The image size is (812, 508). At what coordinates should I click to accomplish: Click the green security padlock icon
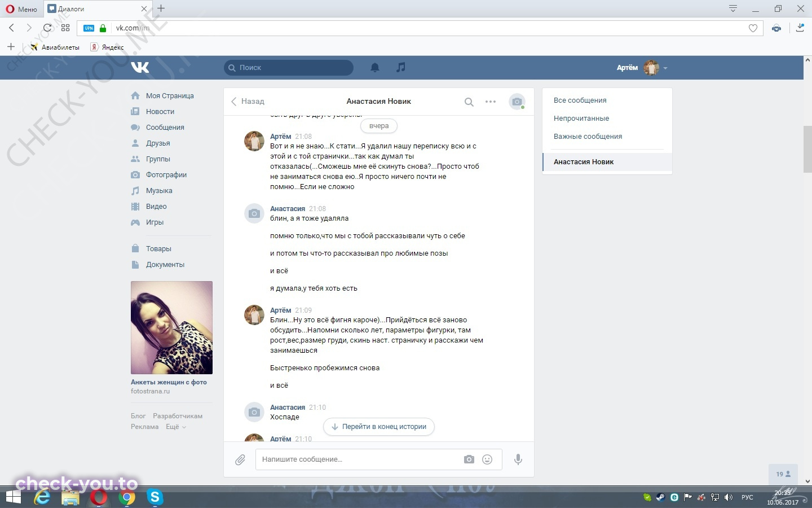coord(103,28)
